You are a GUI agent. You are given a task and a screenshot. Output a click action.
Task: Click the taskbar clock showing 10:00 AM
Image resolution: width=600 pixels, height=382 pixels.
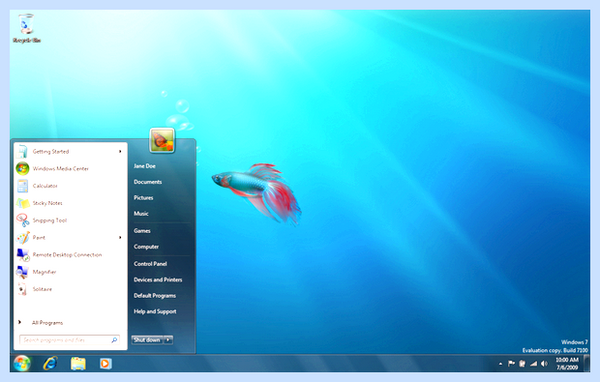567,364
